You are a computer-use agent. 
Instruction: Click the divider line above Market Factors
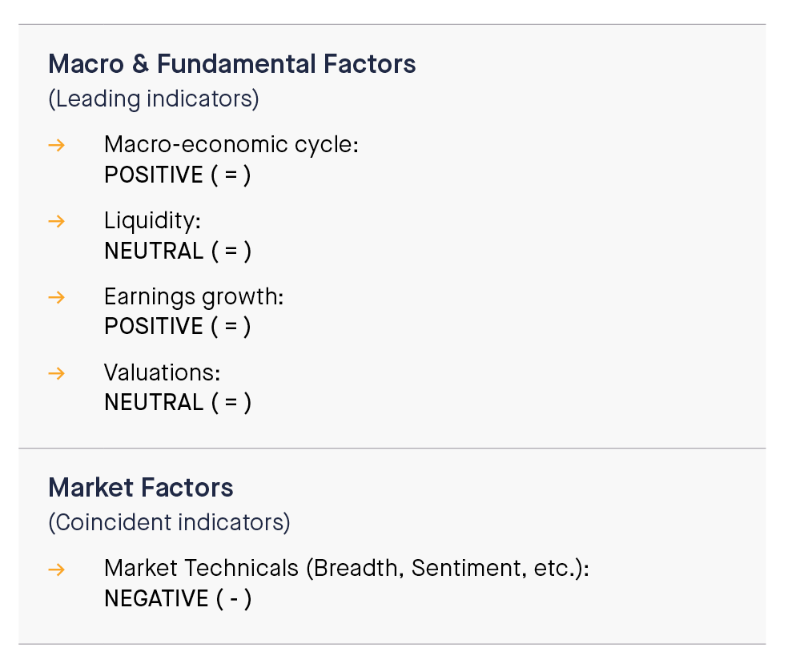392,449
